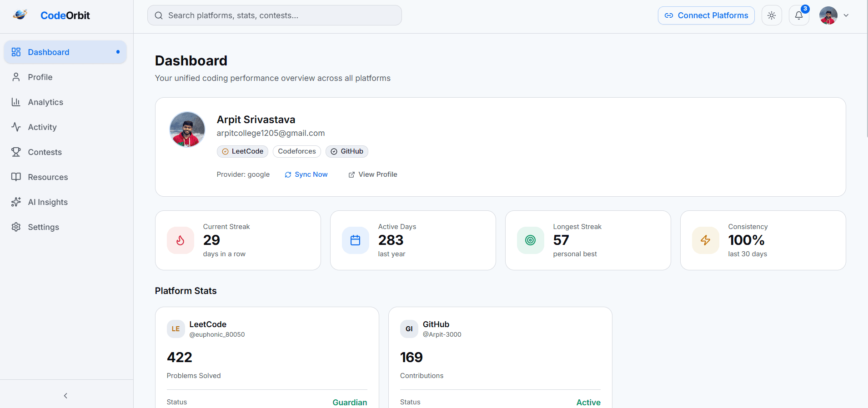The height and width of the screenshot is (408, 868).
Task: Click the GitHub platform chip
Action: click(347, 151)
